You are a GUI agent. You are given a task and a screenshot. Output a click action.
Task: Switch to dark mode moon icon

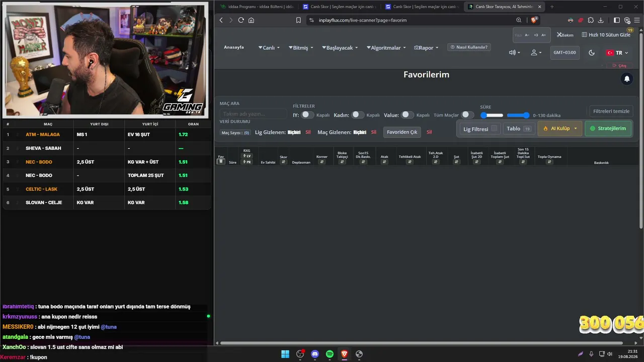(592, 53)
